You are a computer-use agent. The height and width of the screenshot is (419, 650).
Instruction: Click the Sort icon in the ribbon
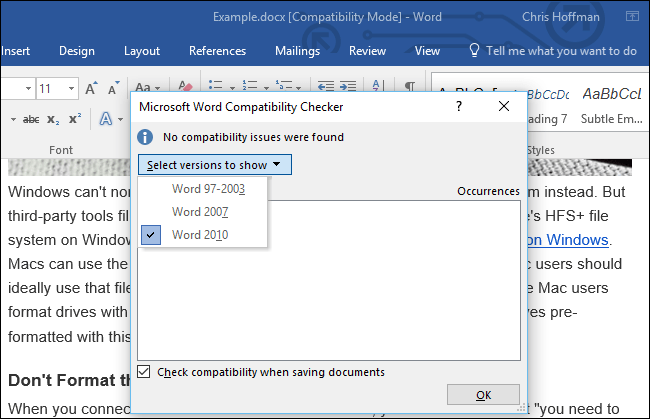click(379, 88)
